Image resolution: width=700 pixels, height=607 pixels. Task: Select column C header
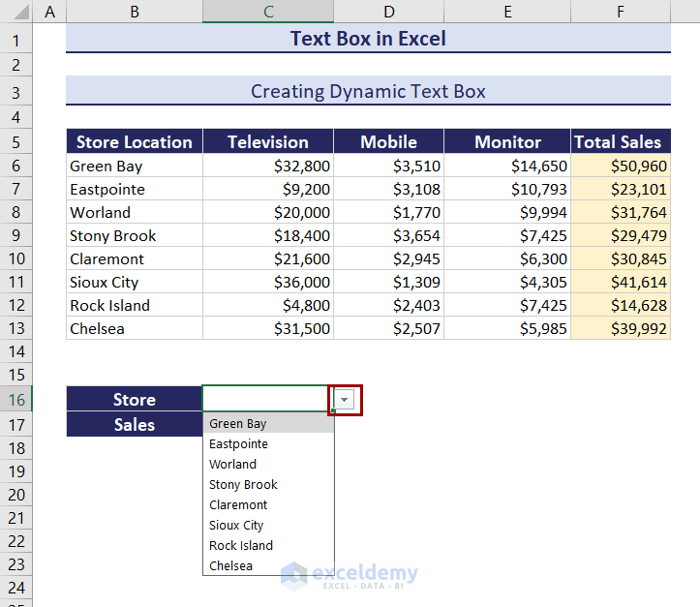[x=268, y=12]
